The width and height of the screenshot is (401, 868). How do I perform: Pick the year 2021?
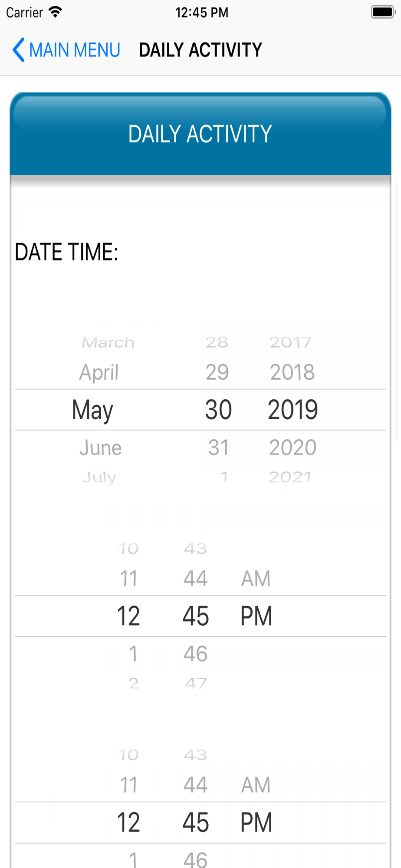tap(290, 477)
